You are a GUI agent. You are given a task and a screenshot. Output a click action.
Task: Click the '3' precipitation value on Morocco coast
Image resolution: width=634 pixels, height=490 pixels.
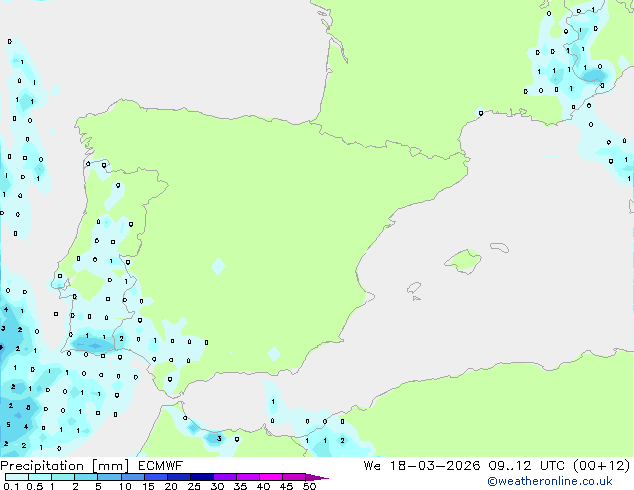[219, 439]
